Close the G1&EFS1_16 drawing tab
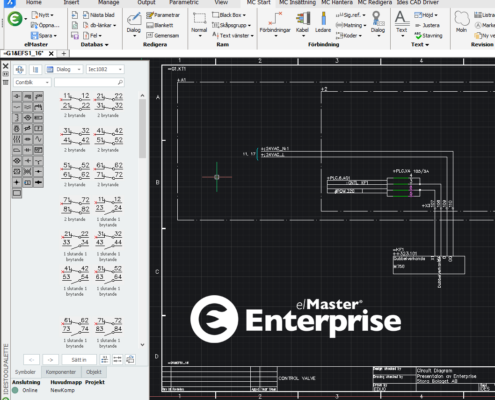The image size is (495, 400). (51, 53)
